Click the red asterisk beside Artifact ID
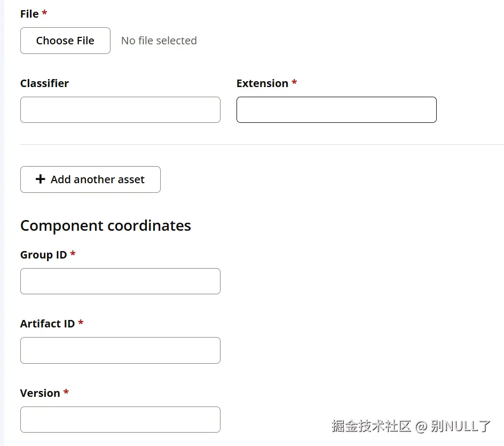Screen dimensions: 504x446 [81, 323]
